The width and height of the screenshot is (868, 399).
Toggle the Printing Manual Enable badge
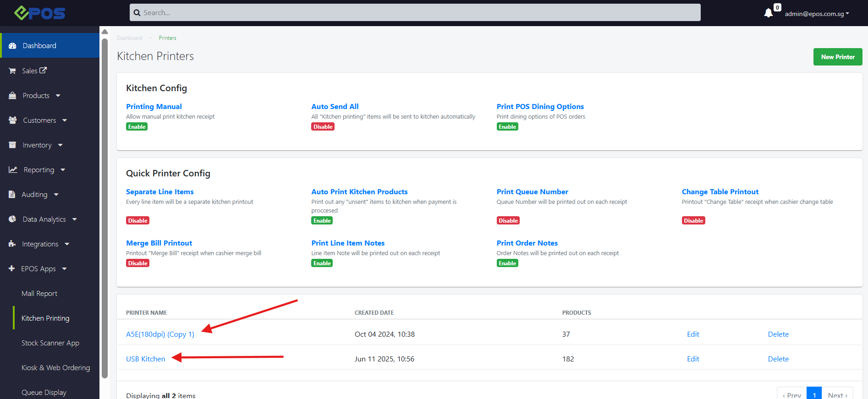pos(137,127)
